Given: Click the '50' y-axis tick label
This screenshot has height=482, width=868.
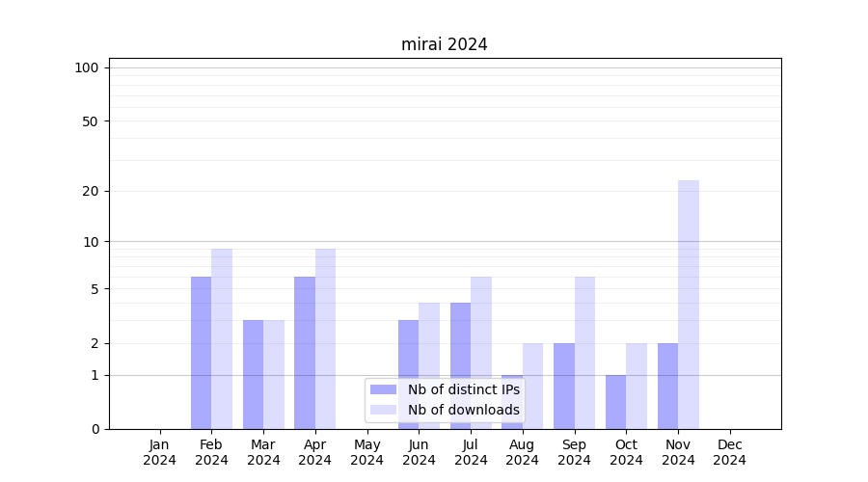Looking at the screenshot, I should 91,121.
